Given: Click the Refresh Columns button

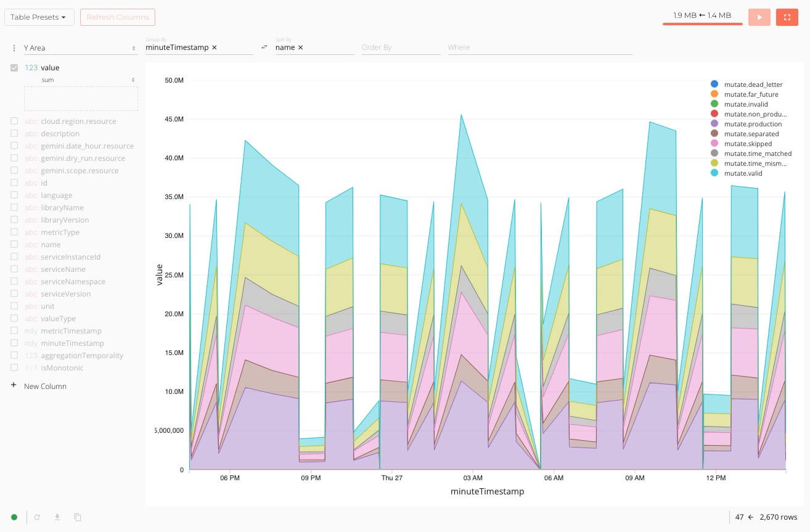Looking at the screenshot, I should point(118,17).
